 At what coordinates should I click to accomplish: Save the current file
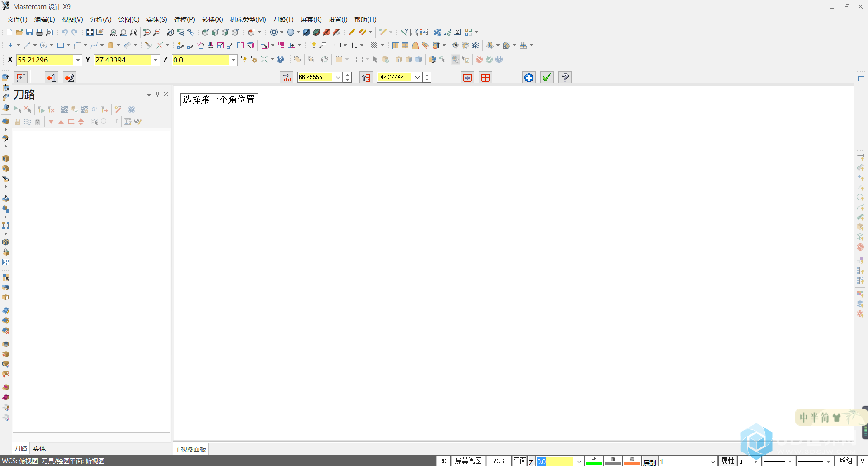tap(29, 32)
